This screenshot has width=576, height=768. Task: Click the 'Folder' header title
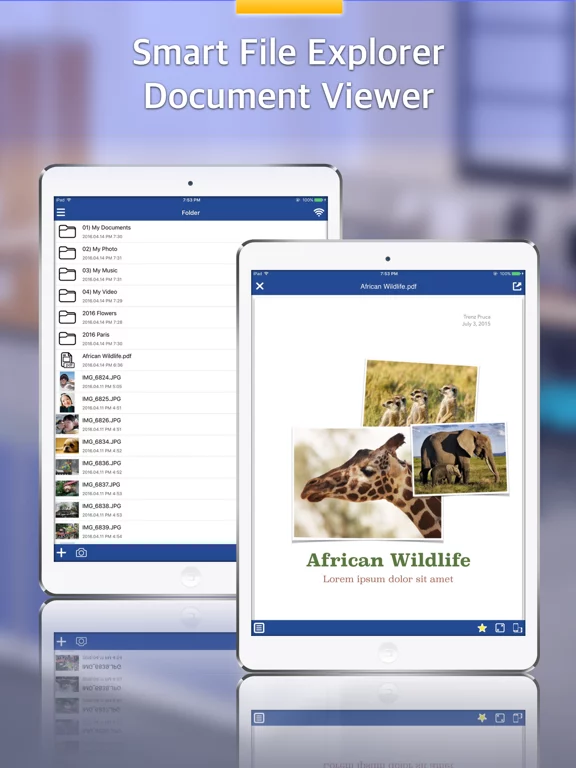(191, 213)
